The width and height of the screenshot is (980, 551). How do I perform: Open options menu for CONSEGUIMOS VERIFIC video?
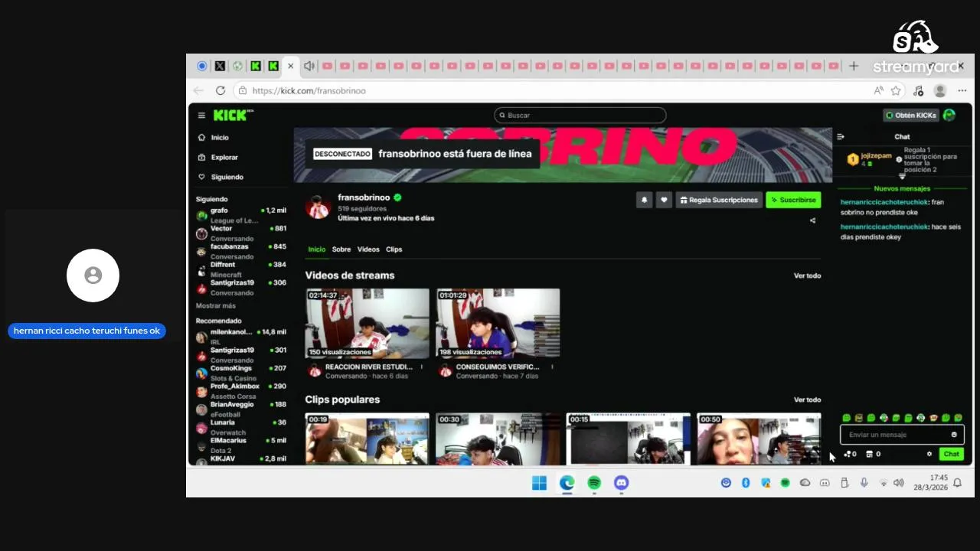tap(552, 367)
